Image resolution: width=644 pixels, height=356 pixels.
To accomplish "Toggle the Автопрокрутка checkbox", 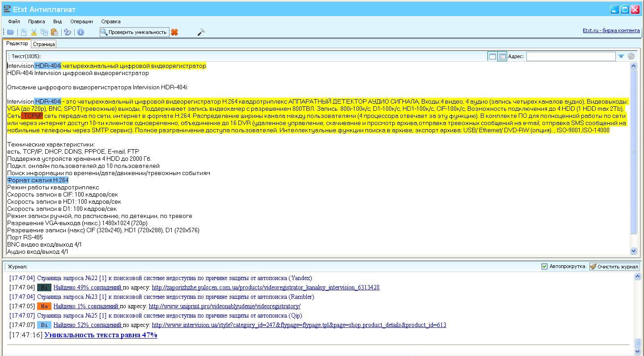I will coord(544,266).
